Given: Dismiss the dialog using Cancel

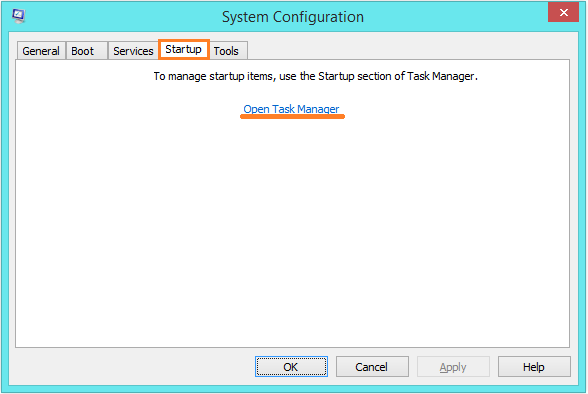Looking at the screenshot, I should [x=372, y=367].
